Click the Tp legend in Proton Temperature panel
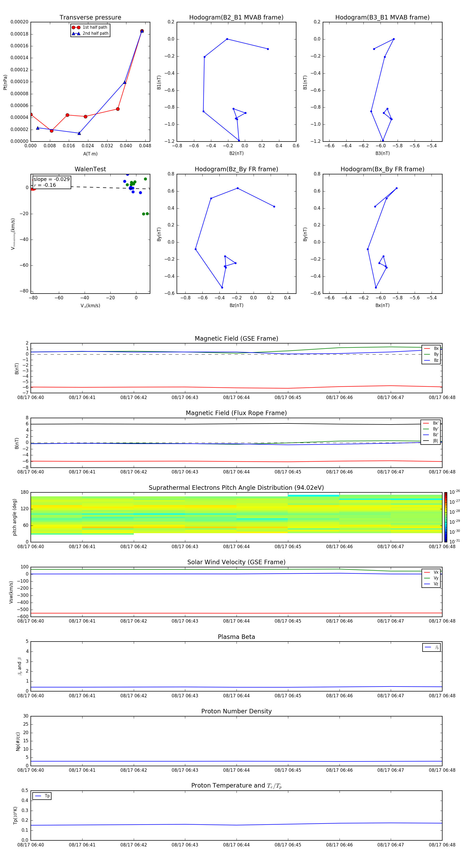The image size is (473, 868). (x=42, y=796)
